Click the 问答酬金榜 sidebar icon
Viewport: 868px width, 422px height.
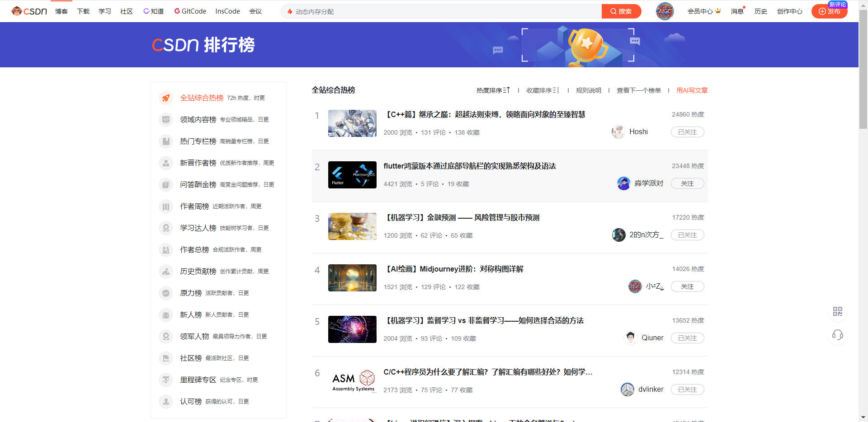[166, 185]
